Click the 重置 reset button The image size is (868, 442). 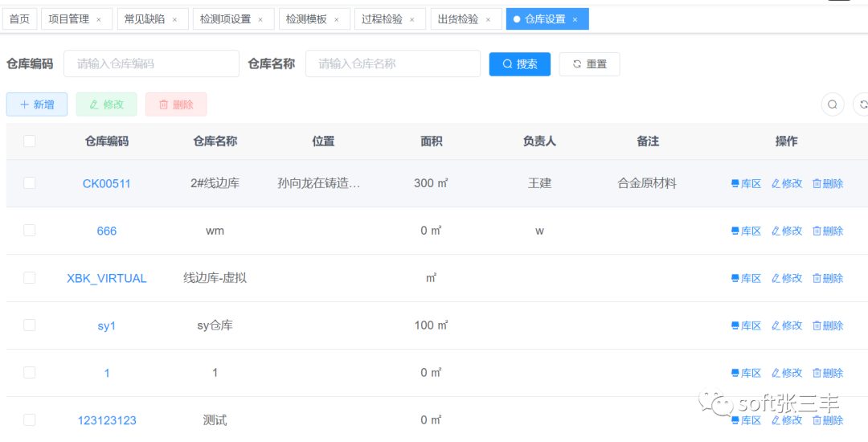589,64
